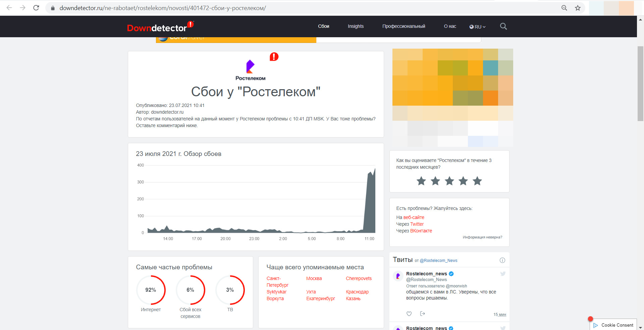Click the outage chart spike at 11:00
This screenshot has height=330, width=644.
[x=370, y=201]
